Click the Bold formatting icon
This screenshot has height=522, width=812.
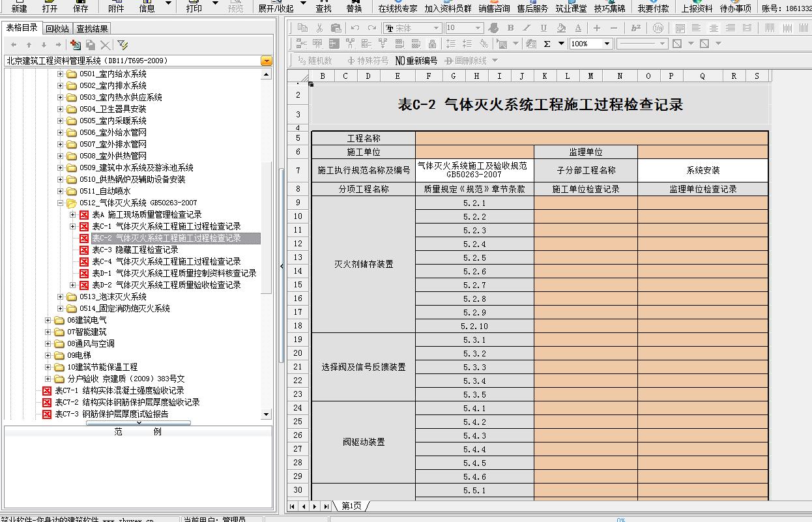click(x=510, y=28)
